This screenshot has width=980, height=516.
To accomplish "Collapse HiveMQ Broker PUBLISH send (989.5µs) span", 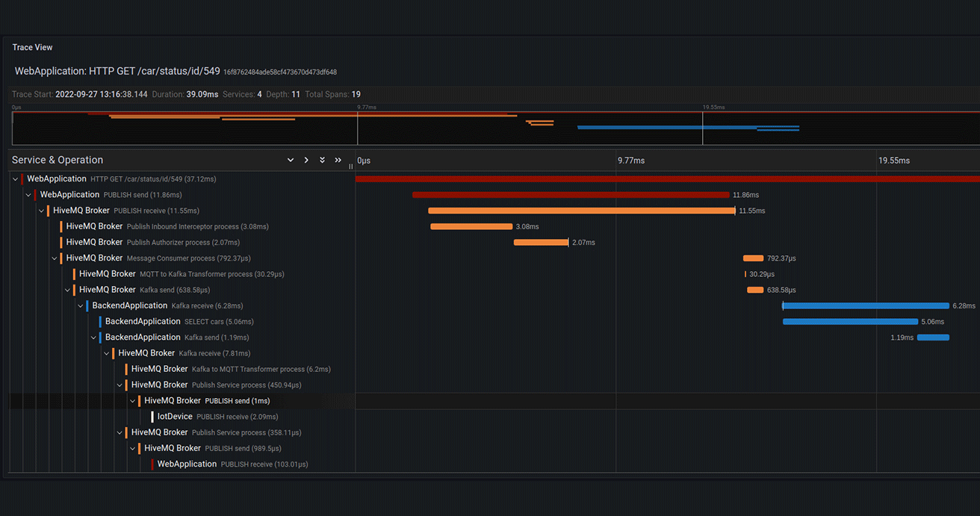I will pos(133,448).
